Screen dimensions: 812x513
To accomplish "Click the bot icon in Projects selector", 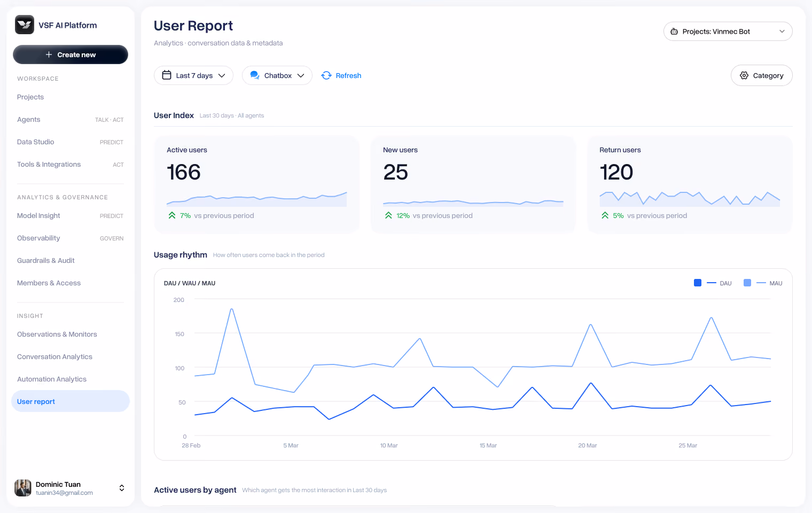I will click(x=674, y=32).
